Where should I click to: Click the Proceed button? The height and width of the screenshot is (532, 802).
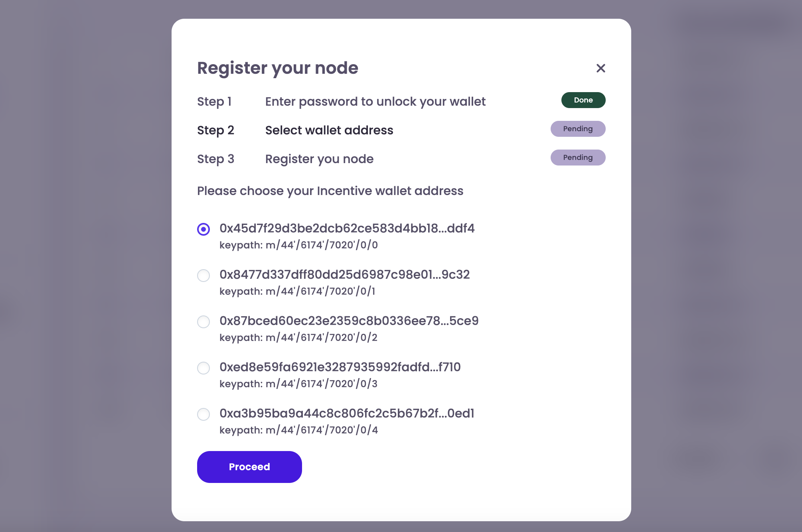tap(249, 467)
